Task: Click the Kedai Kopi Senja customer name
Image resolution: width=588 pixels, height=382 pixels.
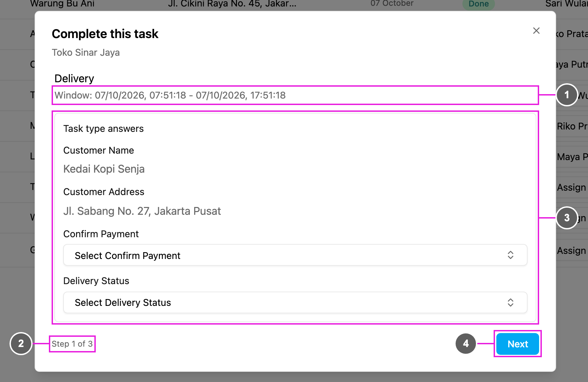Action: pos(104,169)
